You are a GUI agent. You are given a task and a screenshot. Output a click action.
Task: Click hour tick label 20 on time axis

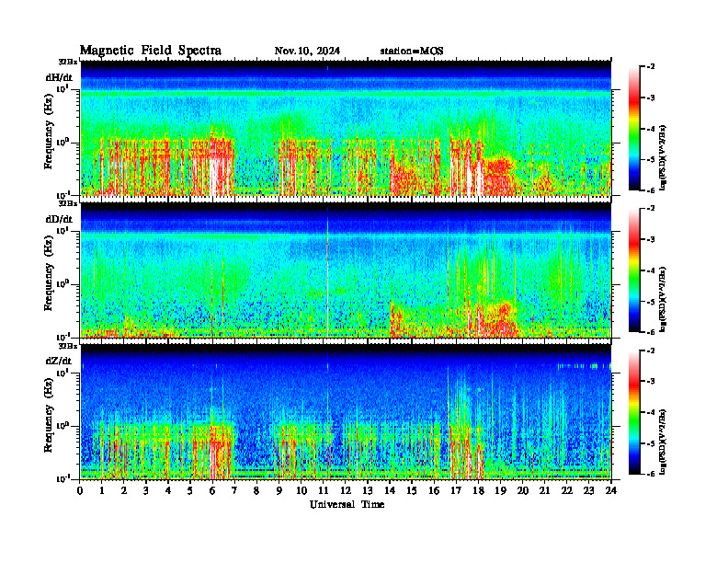pyautogui.click(x=522, y=490)
